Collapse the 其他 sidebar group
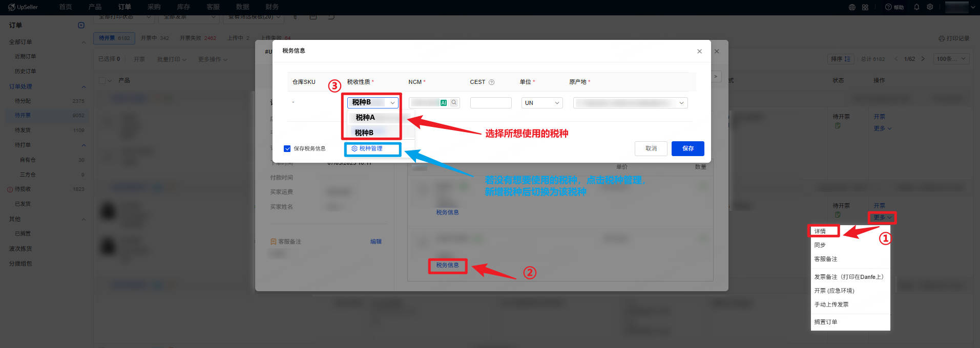This screenshot has width=980, height=348. [84, 219]
